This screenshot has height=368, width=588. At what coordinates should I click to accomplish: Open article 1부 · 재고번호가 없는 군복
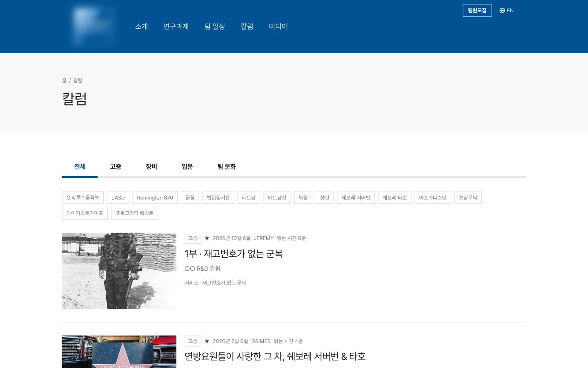pos(234,254)
